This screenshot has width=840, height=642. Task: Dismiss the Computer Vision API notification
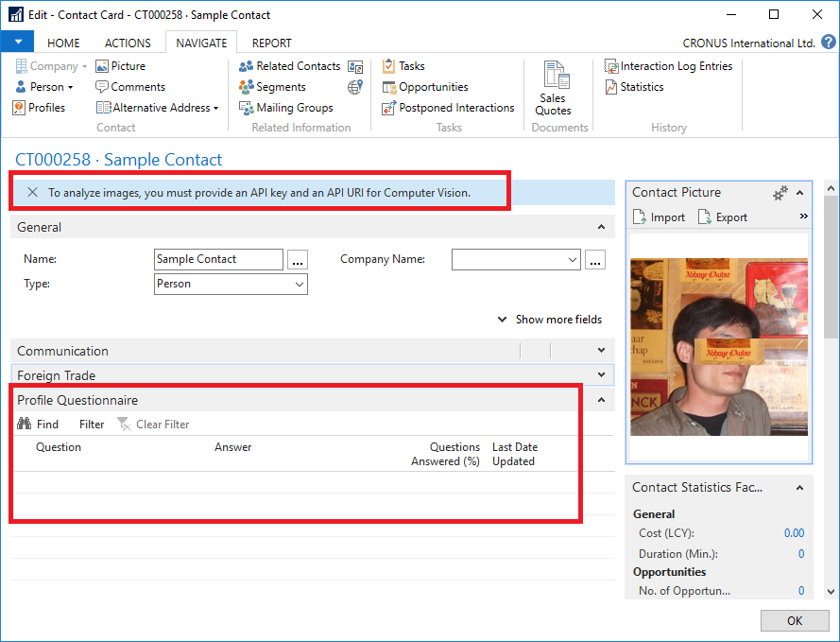pos(33,192)
